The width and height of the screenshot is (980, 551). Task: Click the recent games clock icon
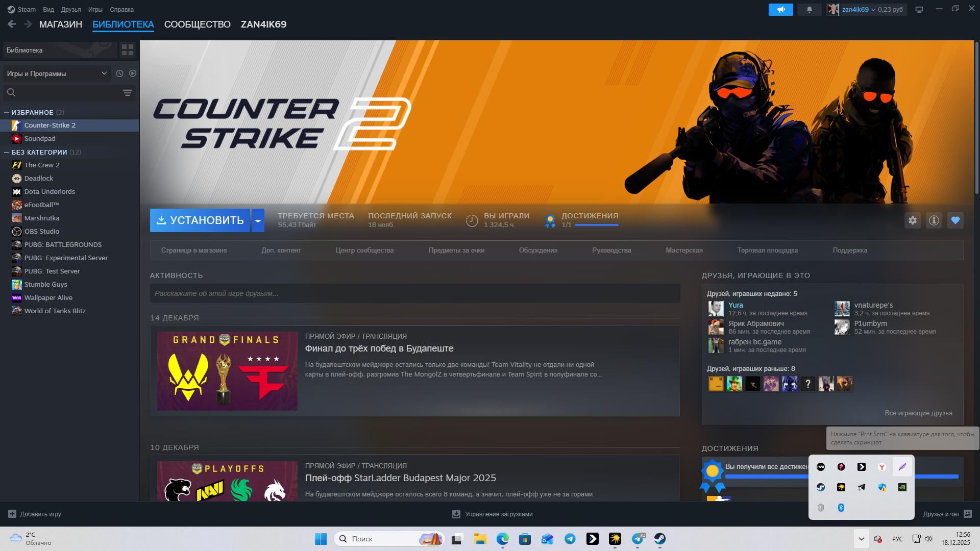[119, 73]
